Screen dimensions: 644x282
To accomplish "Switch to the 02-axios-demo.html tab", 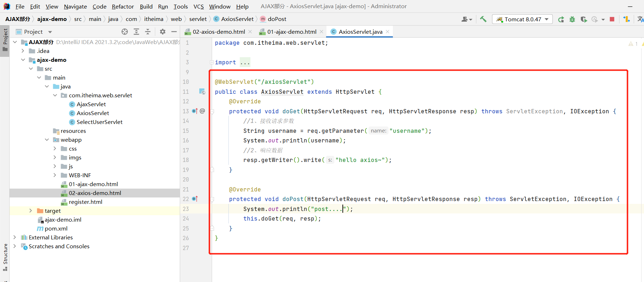I will 218,32.
